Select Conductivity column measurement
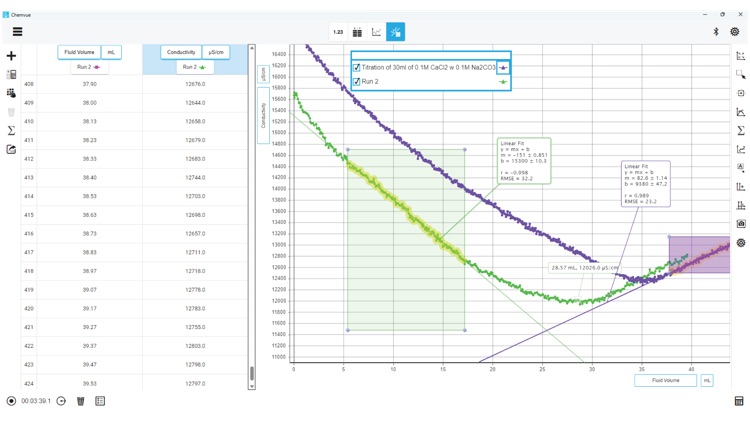 [181, 52]
